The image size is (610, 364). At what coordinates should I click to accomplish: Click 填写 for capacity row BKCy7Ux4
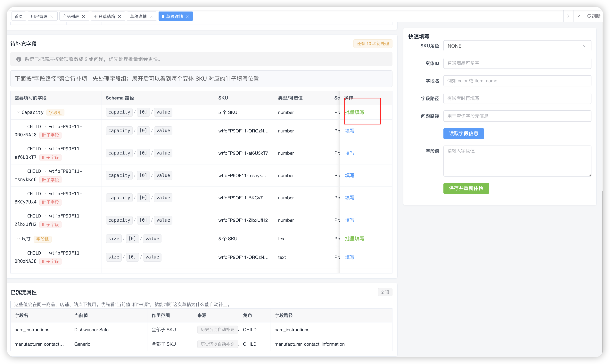[x=350, y=198]
